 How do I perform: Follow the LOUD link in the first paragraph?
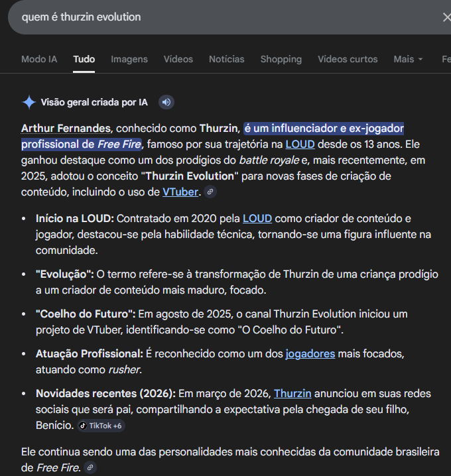click(x=300, y=145)
